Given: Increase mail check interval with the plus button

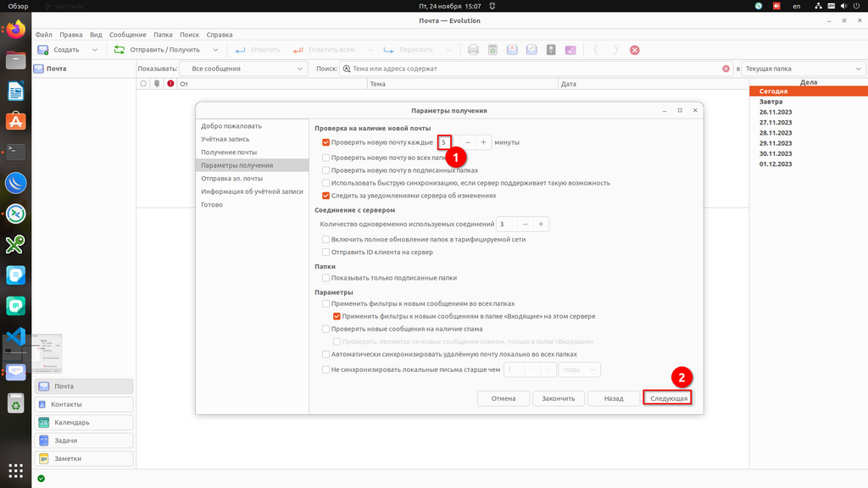Looking at the screenshot, I should pyautogui.click(x=483, y=142).
